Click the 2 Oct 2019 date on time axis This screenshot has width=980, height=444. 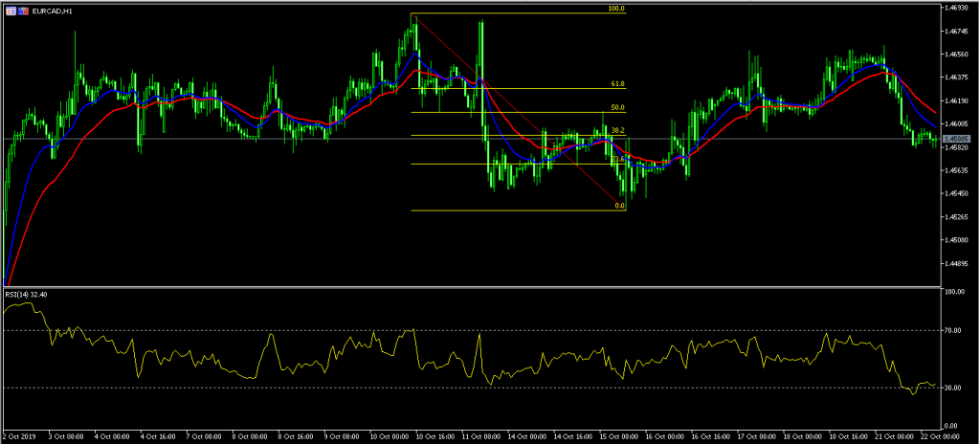pos(19,436)
